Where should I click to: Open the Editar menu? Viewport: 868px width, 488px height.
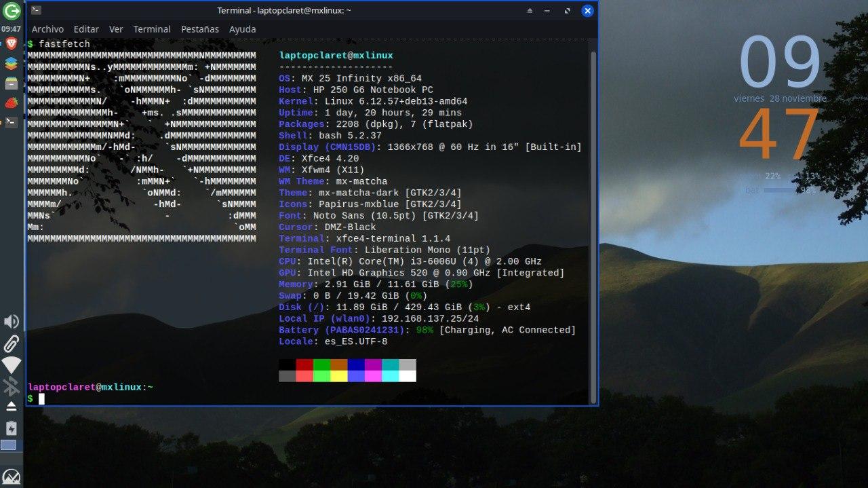tap(86, 29)
